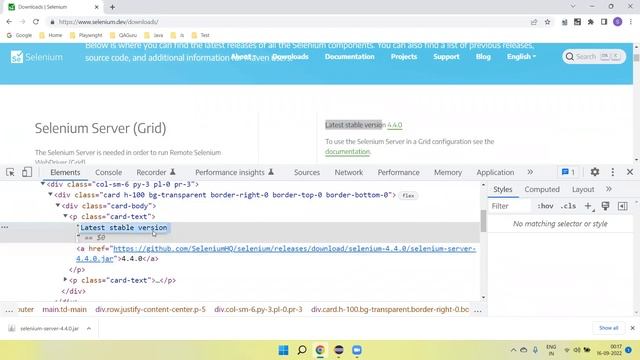This screenshot has width=640, height=360.
Task: Open taskbar search magnifier
Action: point(302,350)
